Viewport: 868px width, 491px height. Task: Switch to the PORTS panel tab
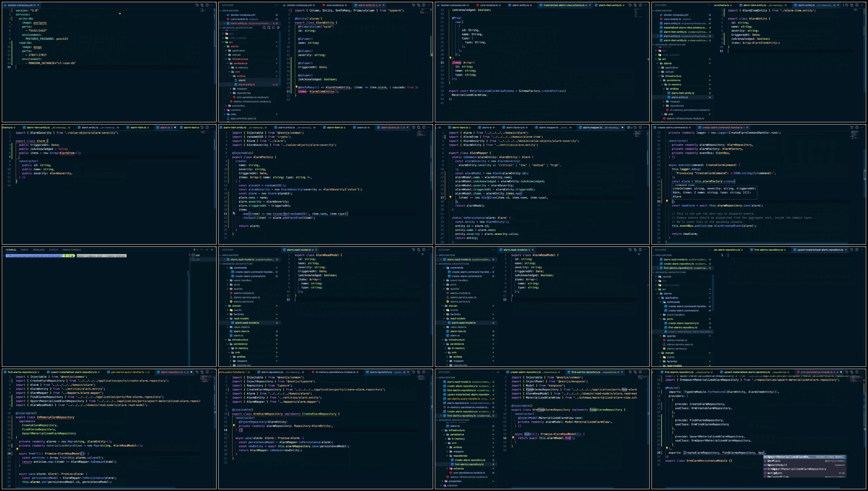pyautogui.click(x=24, y=250)
